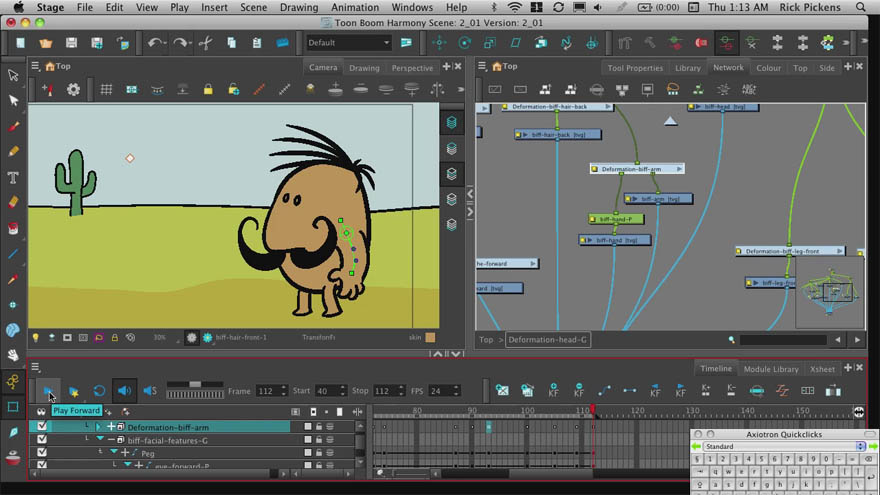Select the Skew parallelogram tool

coord(515,43)
